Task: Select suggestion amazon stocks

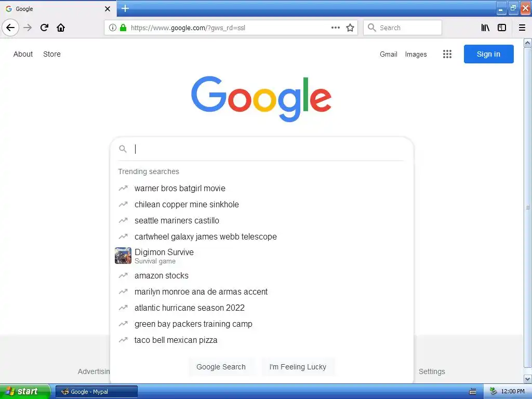Action: coord(262,275)
